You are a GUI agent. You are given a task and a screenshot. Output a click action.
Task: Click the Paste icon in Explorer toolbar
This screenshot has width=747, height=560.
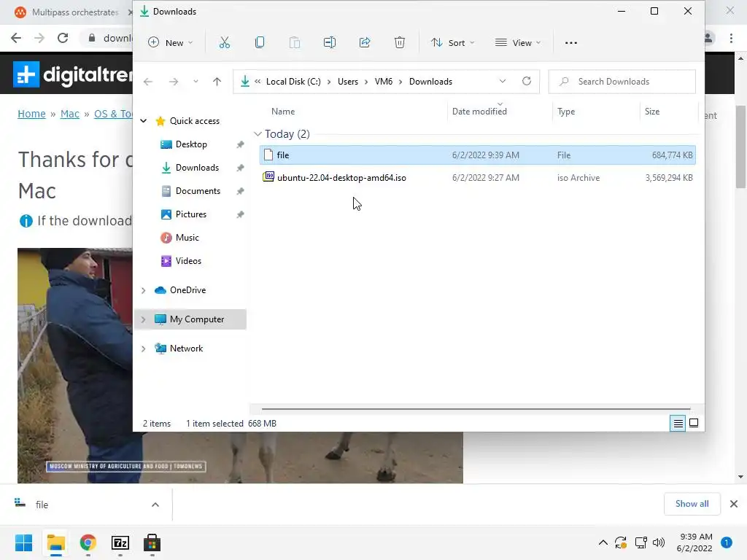295,43
